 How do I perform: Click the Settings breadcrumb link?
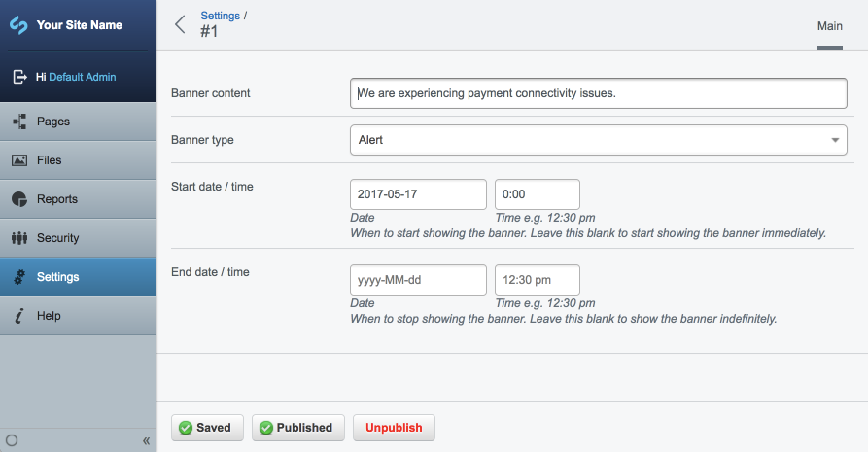pos(221,16)
